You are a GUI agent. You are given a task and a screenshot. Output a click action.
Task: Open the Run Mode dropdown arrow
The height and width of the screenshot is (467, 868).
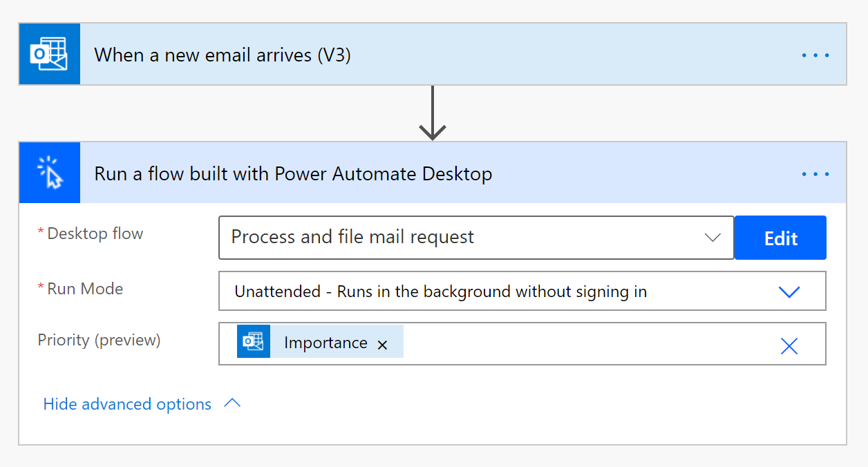pos(789,292)
